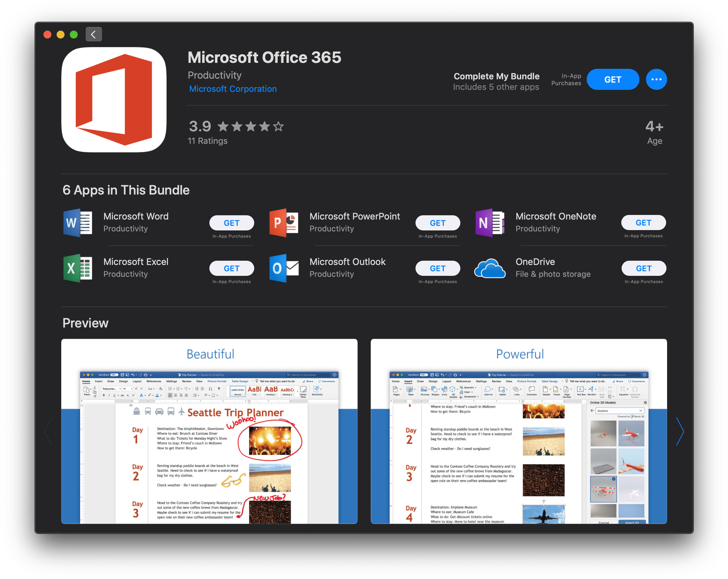Click the large Microsoft Office 365 icon

114,100
